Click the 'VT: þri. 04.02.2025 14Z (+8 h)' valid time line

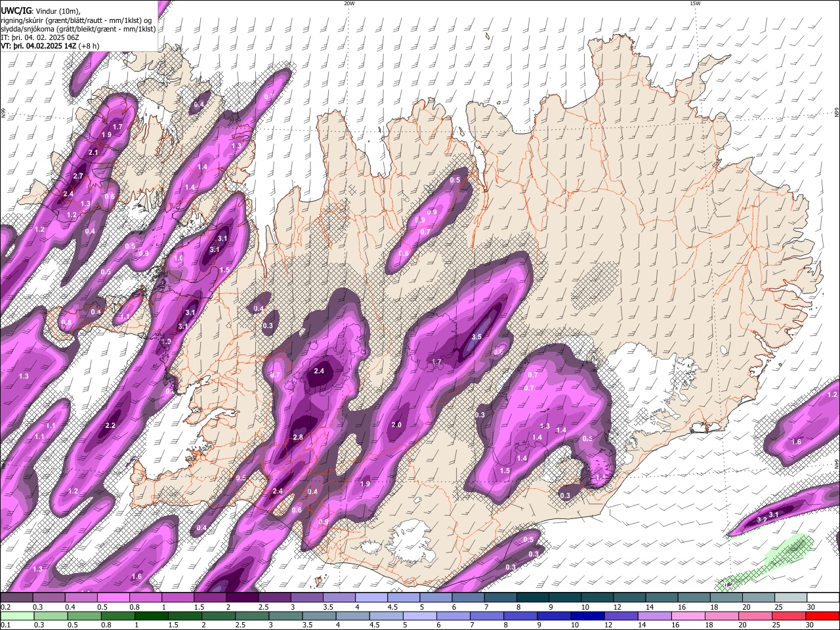50,46
